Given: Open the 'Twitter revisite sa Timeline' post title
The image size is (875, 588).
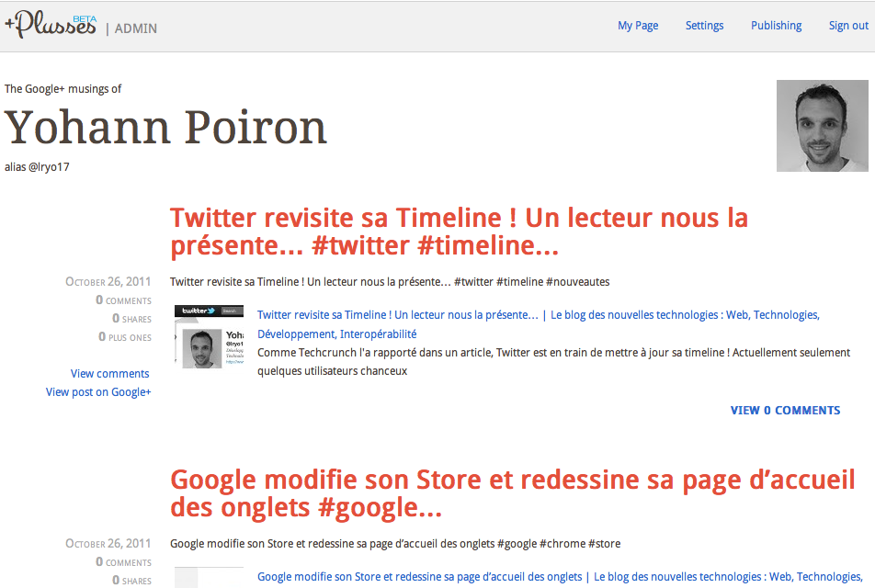Looking at the screenshot, I should point(459,232).
